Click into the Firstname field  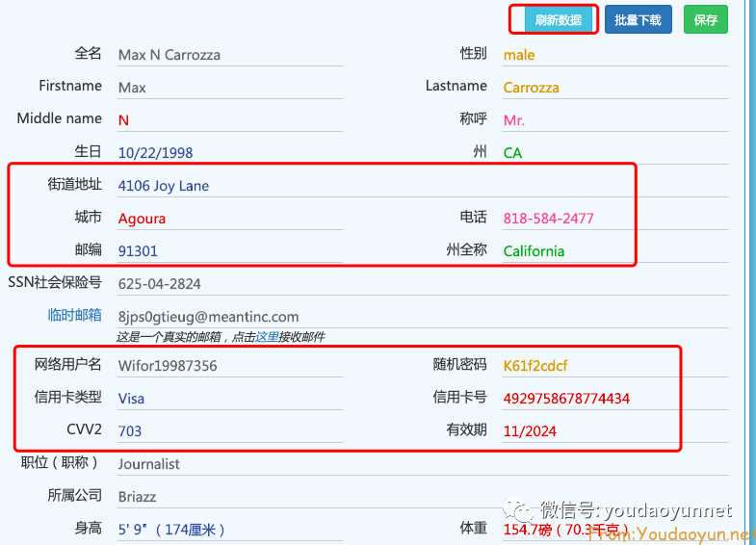point(229,88)
